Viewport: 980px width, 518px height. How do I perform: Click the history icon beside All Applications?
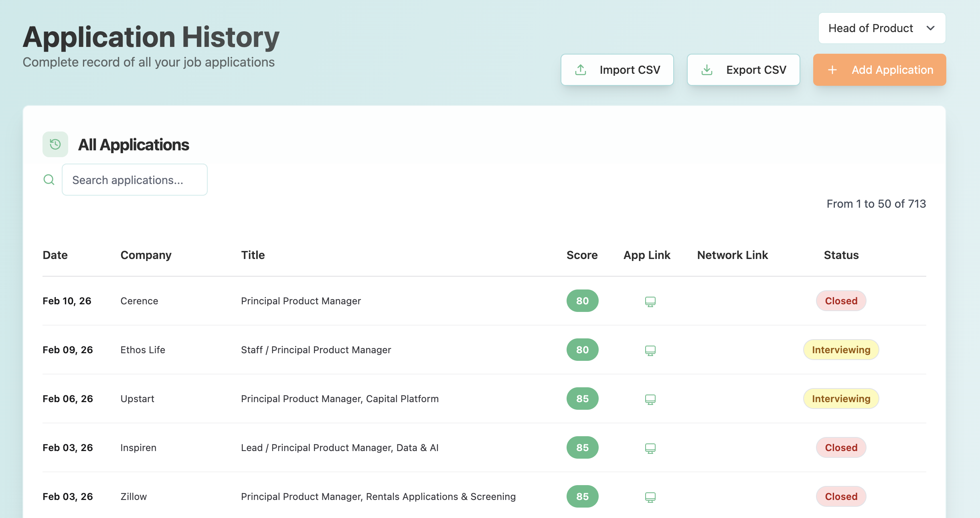55,144
